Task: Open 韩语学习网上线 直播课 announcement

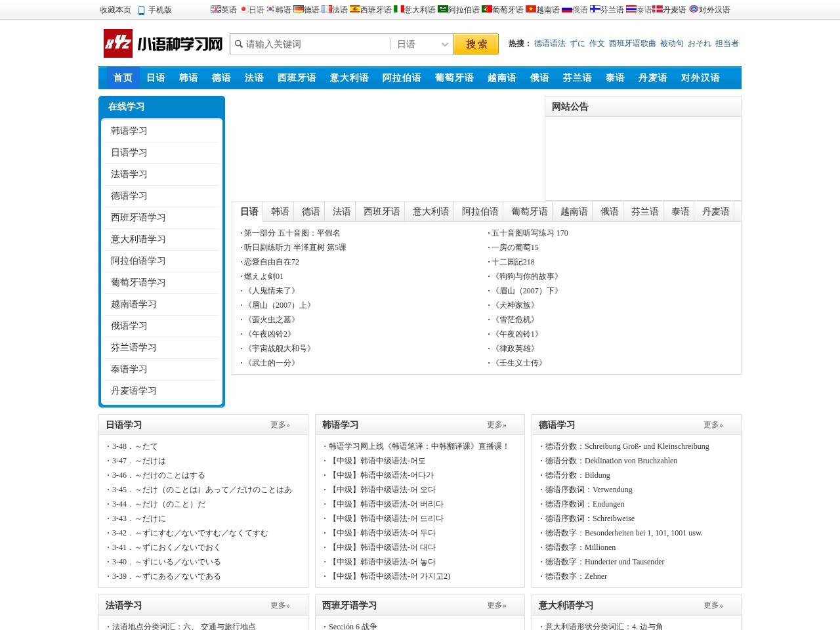Action: pos(419,446)
